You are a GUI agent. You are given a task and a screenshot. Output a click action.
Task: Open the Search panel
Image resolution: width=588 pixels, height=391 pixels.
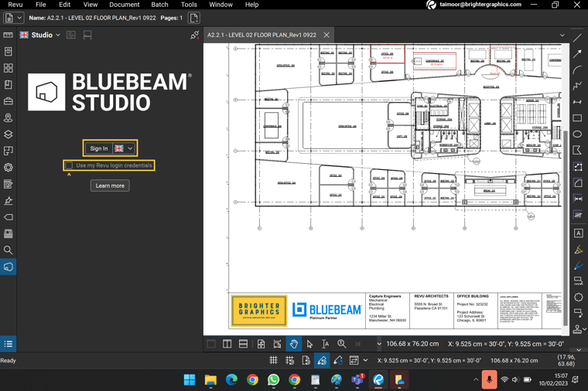(x=8, y=250)
